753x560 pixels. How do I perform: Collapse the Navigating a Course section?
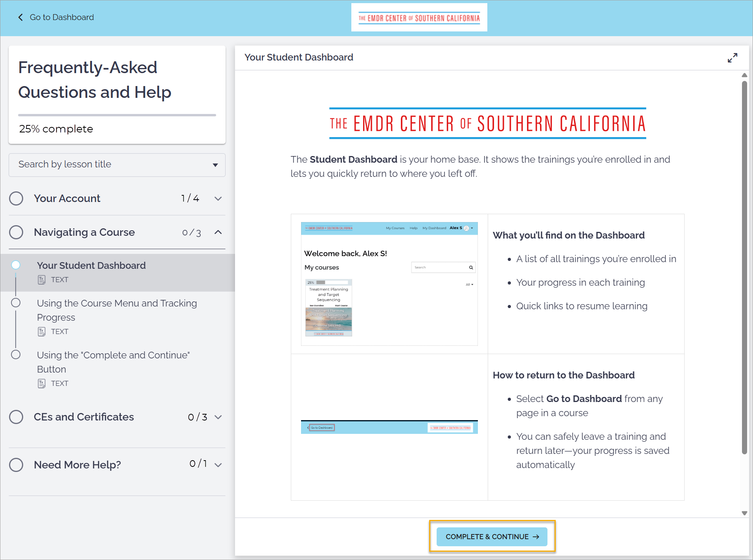coord(218,232)
